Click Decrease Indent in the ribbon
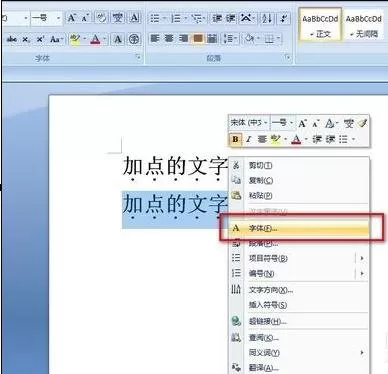388x374 pixels. [x=217, y=18]
